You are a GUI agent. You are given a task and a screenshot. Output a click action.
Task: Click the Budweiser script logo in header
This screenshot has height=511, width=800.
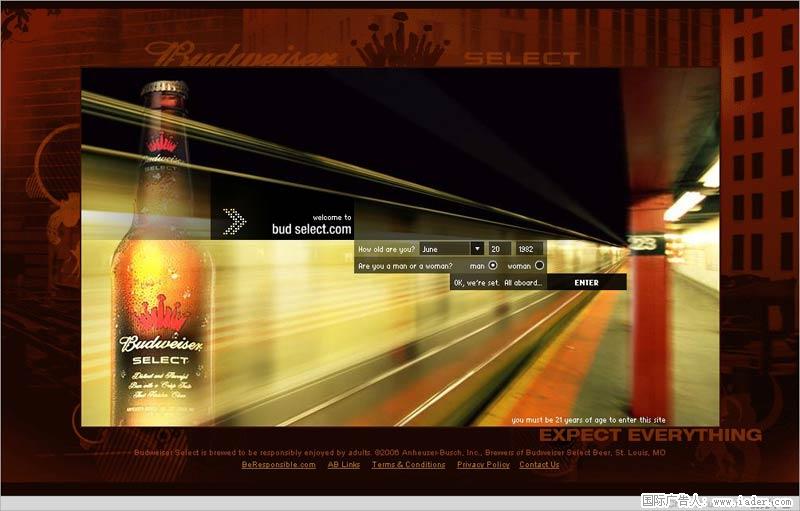pyautogui.click(x=240, y=54)
